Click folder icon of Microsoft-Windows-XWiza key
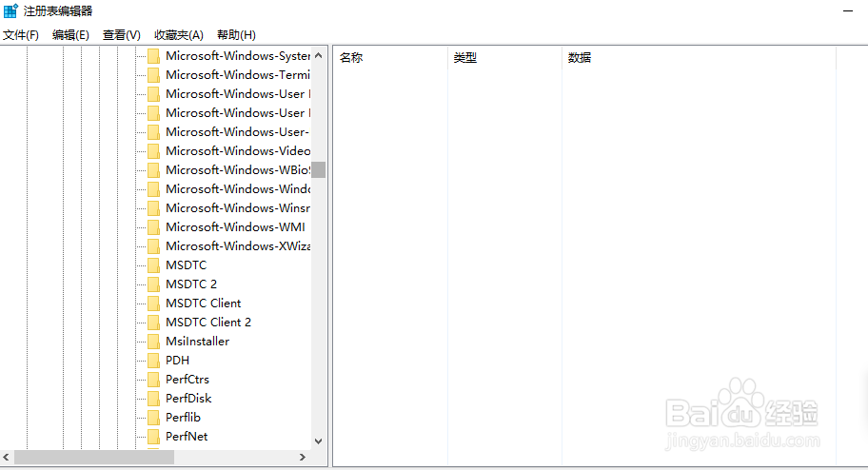This screenshot has height=470, width=868. (x=153, y=245)
